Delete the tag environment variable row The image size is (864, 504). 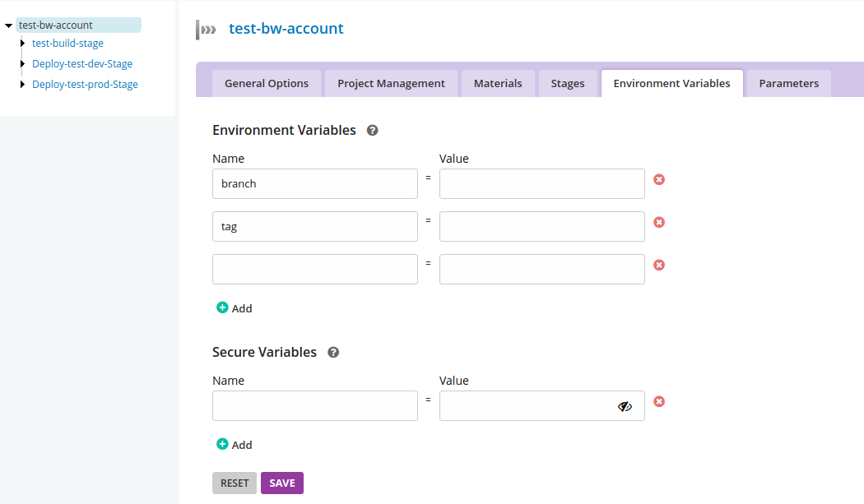click(x=659, y=222)
